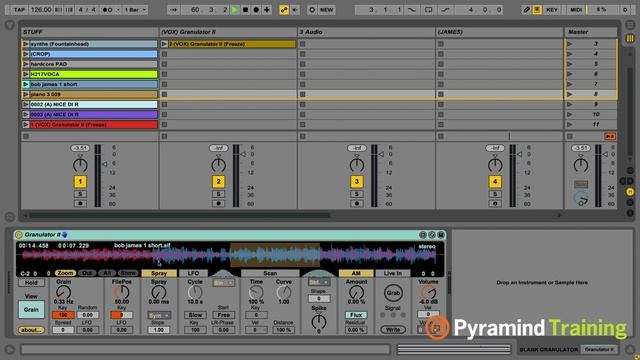
Task: Click the Stop All Clips icon in Master
Action: (x=570, y=136)
